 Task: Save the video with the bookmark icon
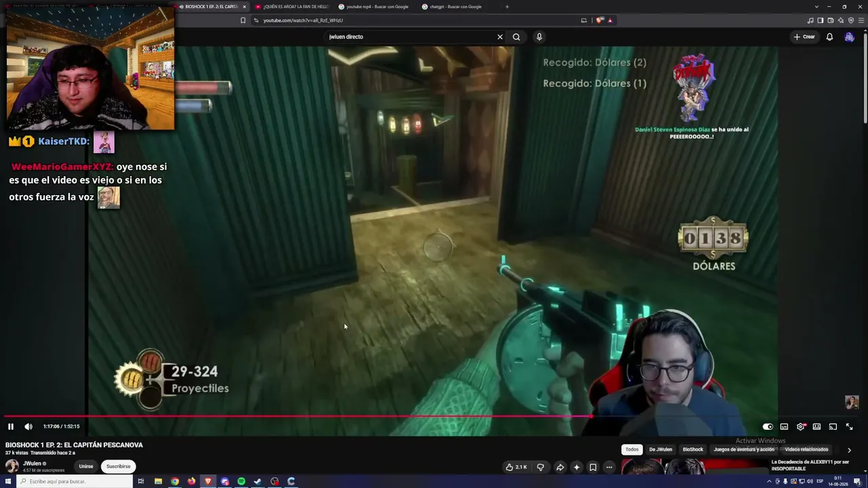coord(593,467)
